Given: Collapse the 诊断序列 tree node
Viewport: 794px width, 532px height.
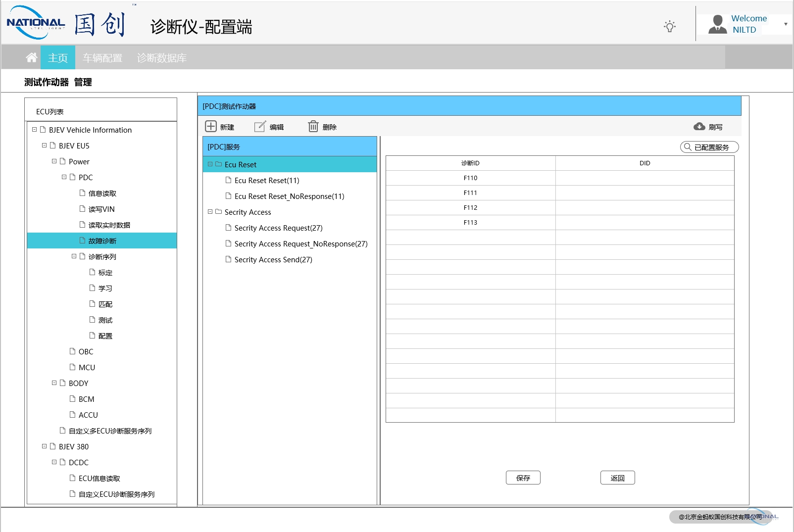Looking at the screenshot, I should click(74, 256).
